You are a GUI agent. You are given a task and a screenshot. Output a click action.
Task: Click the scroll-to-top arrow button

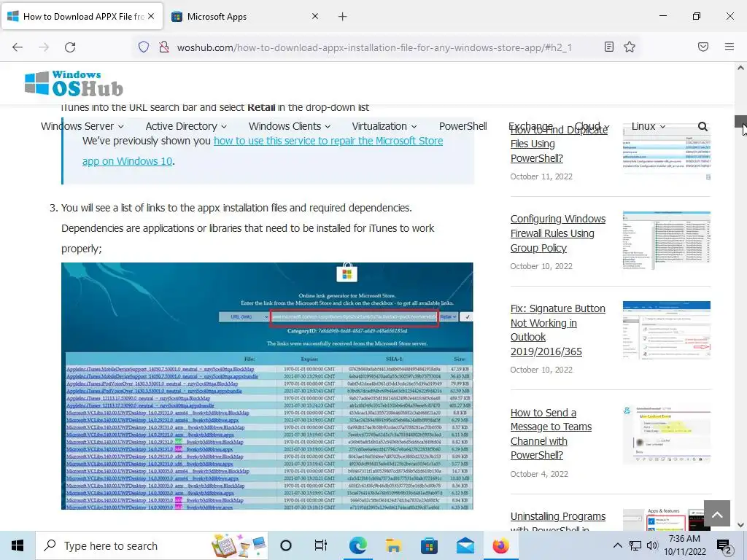coord(716,513)
